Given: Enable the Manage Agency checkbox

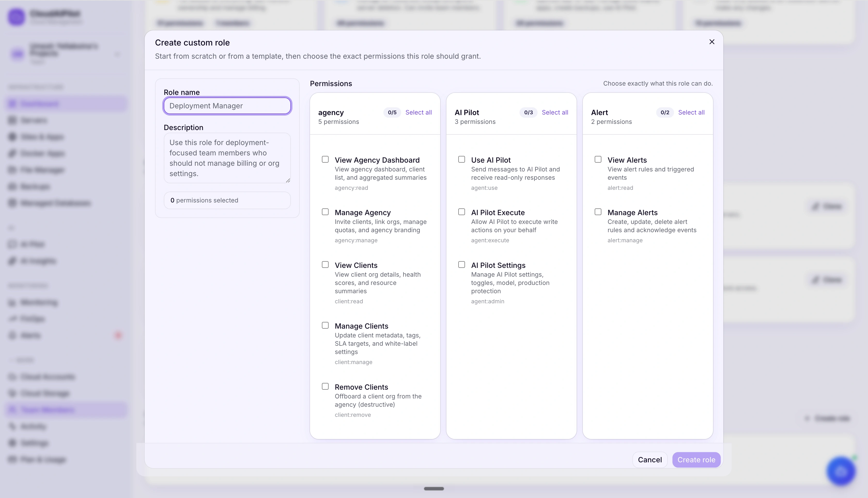Looking at the screenshot, I should (x=325, y=212).
